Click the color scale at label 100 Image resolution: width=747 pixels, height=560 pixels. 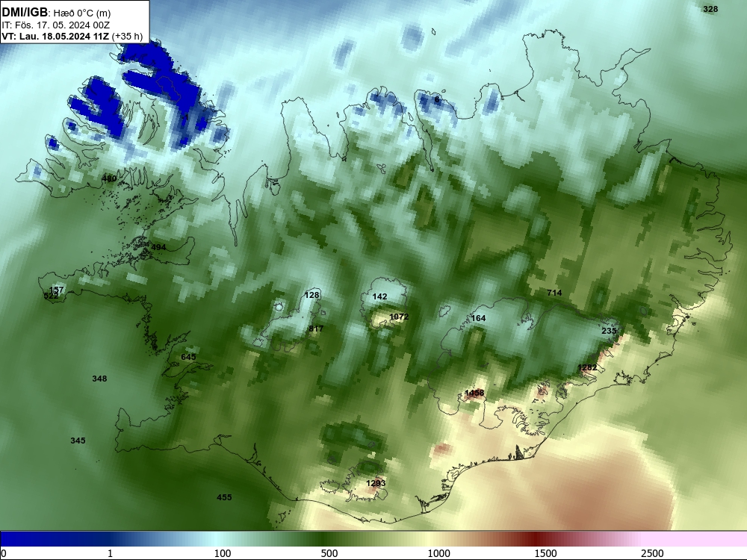coord(223,553)
